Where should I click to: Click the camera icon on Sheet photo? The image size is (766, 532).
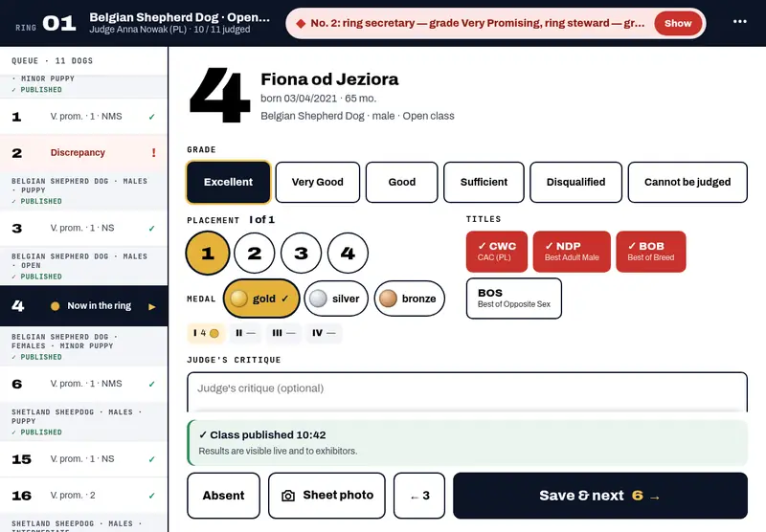(288, 496)
